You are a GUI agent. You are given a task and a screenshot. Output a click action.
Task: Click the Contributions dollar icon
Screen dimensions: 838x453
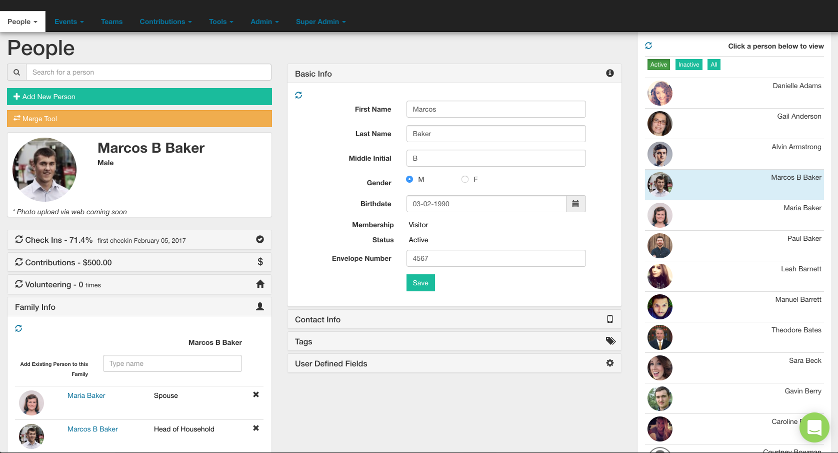(260, 262)
